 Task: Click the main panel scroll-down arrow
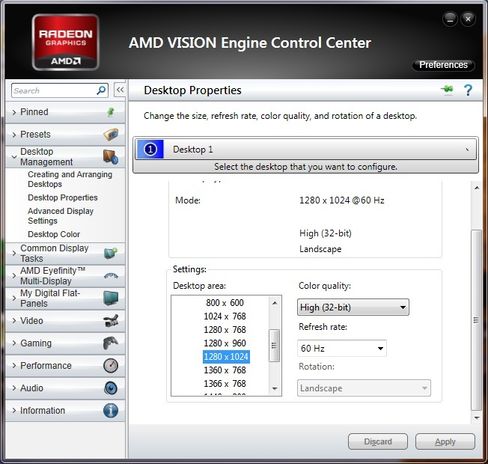pos(477,417)
